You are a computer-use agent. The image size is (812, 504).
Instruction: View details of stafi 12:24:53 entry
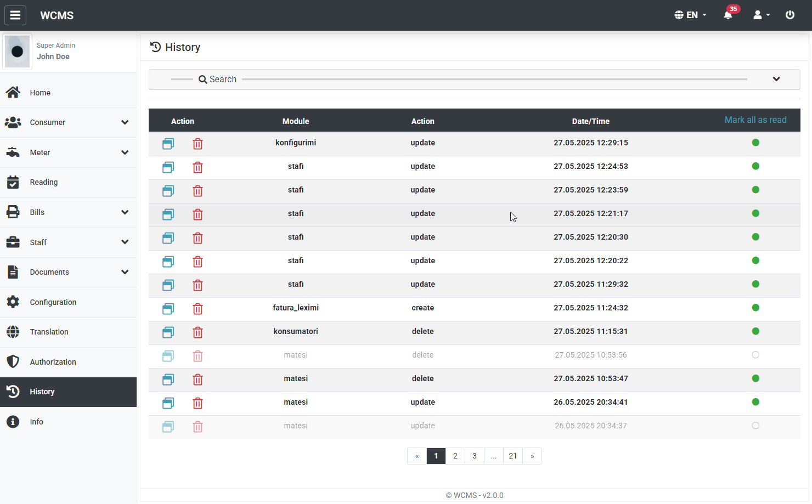tap(168, 167)
